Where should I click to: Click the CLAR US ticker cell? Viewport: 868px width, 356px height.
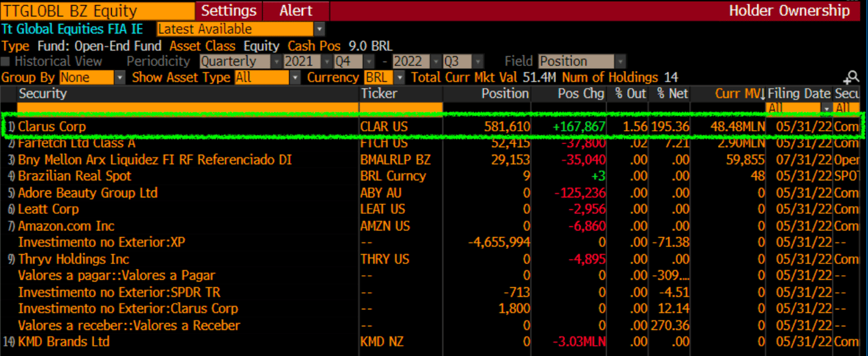tap(384, 127)
